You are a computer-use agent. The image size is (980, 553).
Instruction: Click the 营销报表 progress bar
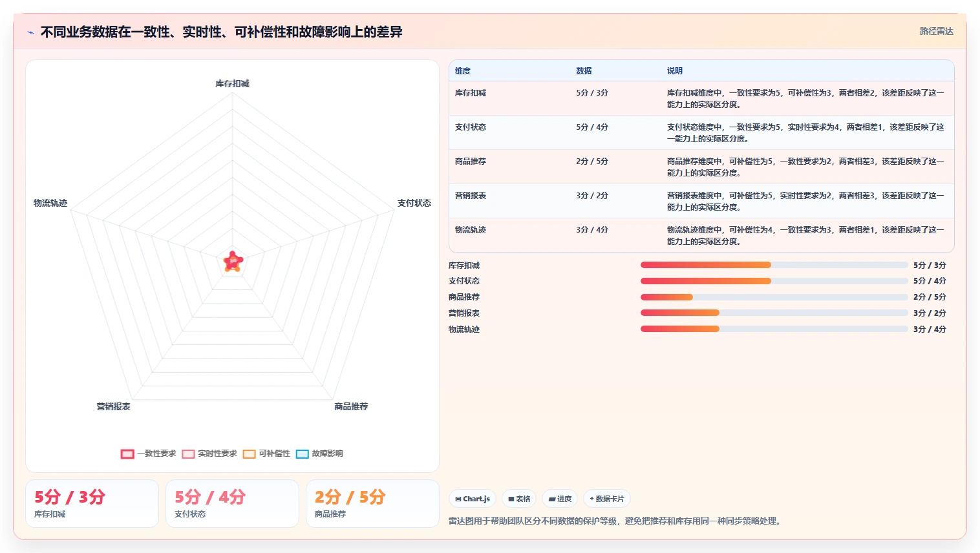774,313
